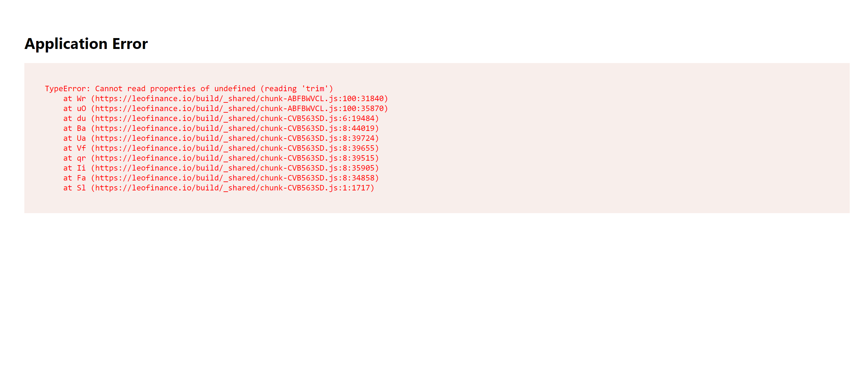The width and height of the screenshot is (868, 377).
Task: Click the chunk-CVB563SD.js:8:44019 URL text
Action: click(x=235, y=129)
